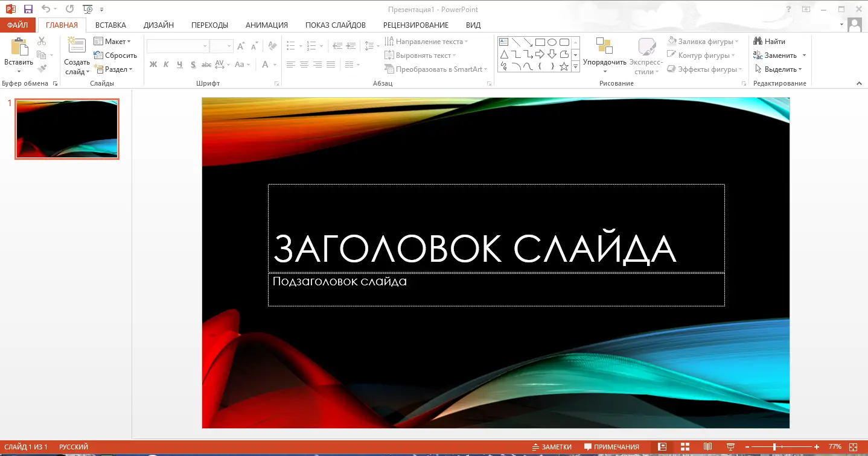
Task: Open the Макет layout dropdown
Action: click(115, 41)
